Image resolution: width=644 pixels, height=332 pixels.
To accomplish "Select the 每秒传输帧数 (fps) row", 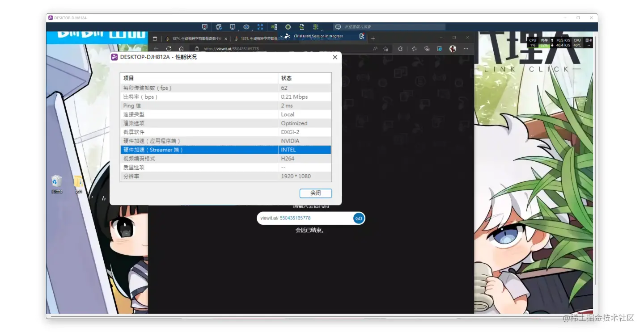I will 226,88.
